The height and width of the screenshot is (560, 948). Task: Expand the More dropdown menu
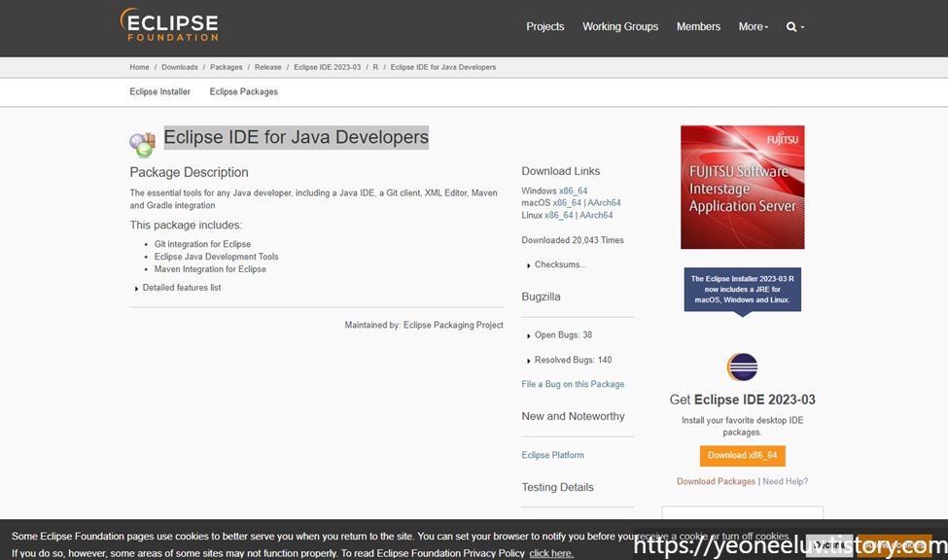click(x=754, y=26)
